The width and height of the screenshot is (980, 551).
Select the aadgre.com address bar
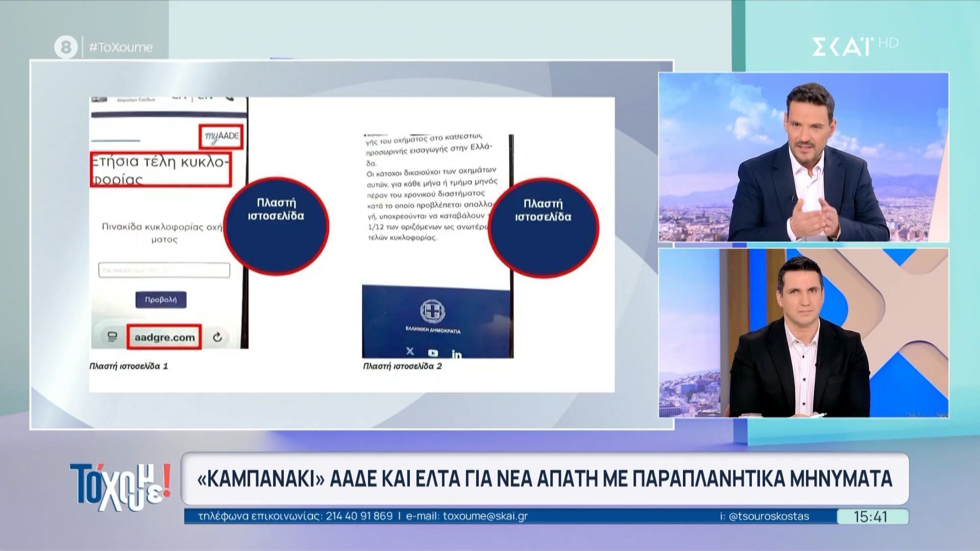pyautogui.click(x=163, y=337)
